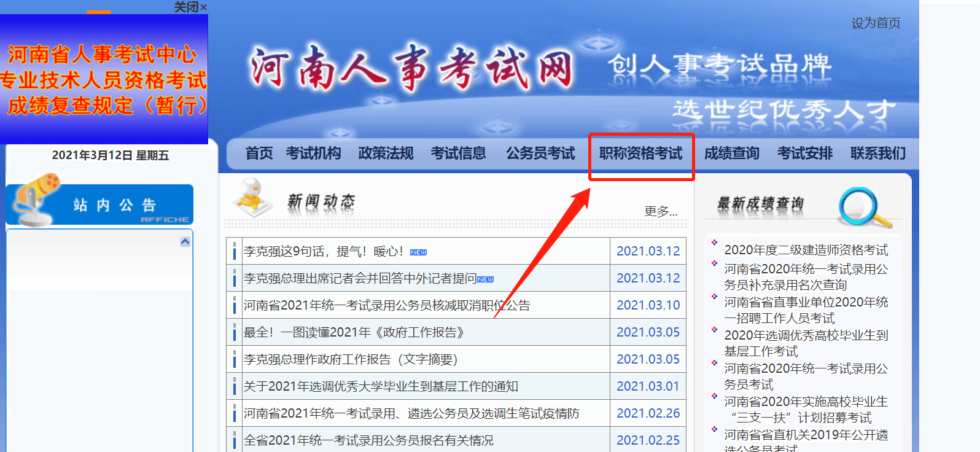Click date 2021.03.10 in news table
Screen dimensions: 980x452
point(648,305)
